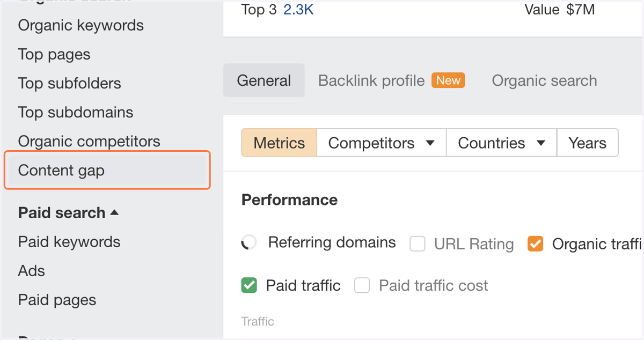This screenshot has height=340, width=644.
Task: Click the New badge on Backlink profile
Action: click(x=448, y=80)
